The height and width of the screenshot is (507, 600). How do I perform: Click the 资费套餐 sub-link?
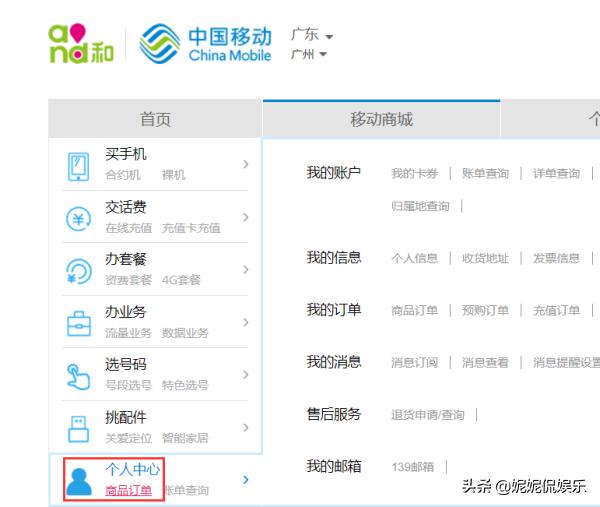click(x=129, y=280)
